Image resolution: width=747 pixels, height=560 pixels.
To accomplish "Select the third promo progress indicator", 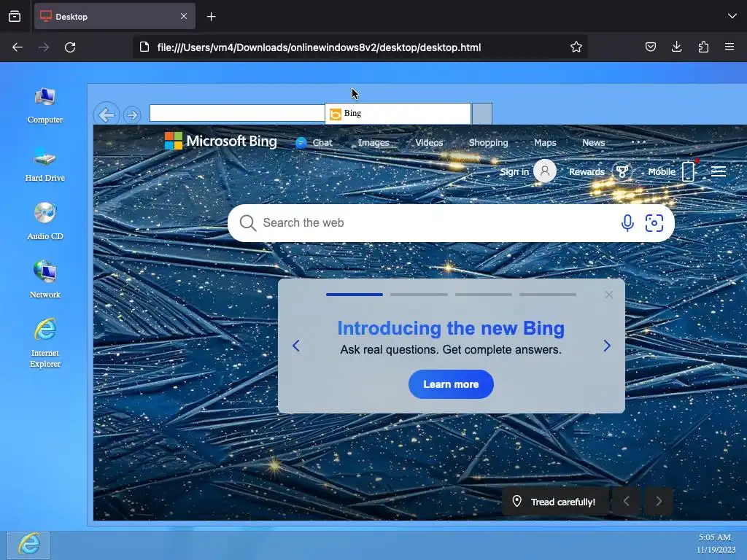I will click(x=484, y=295).
